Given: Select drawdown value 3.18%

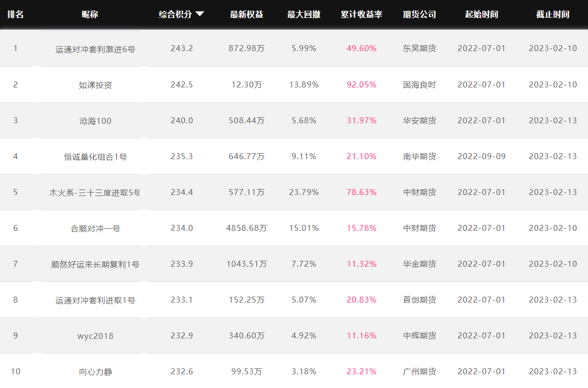Looking at the screenshot, I should (304, 371).
